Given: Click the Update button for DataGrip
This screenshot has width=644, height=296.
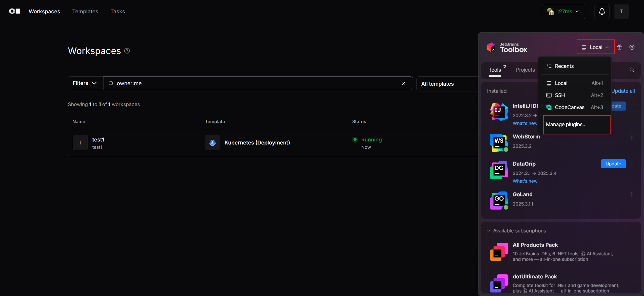Looking at the screenshot, I should [613, 164].
